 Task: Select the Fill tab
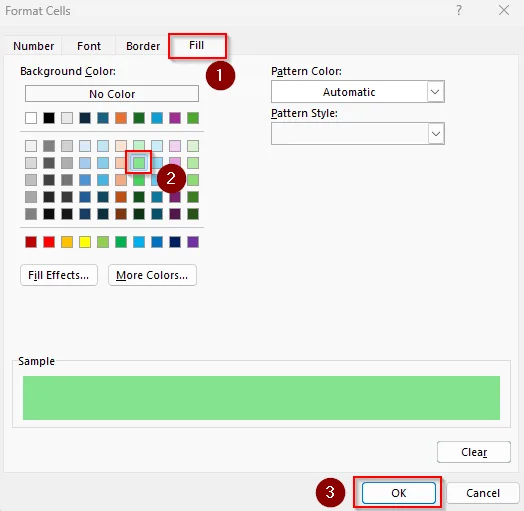coord(197,45)
